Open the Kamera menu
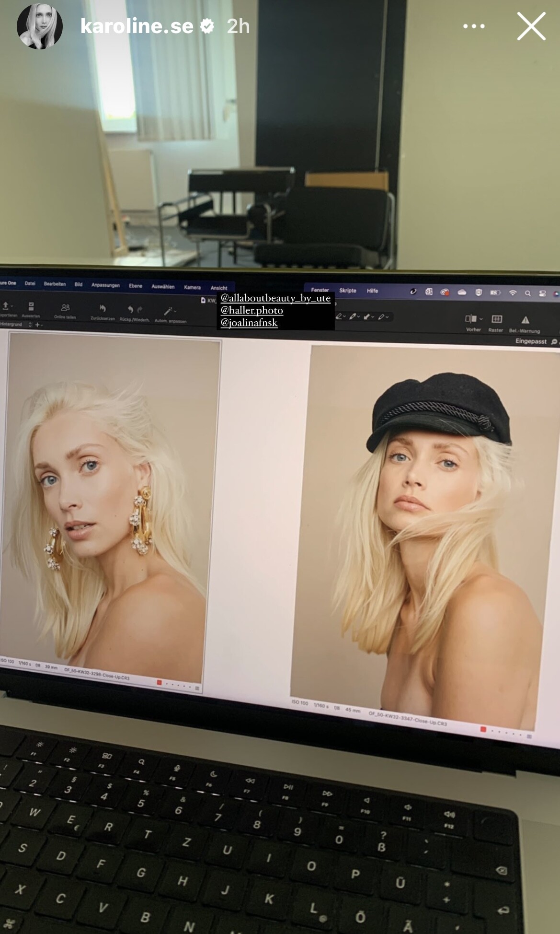This screenshot has width=560, height=934. tap(192, 287)
